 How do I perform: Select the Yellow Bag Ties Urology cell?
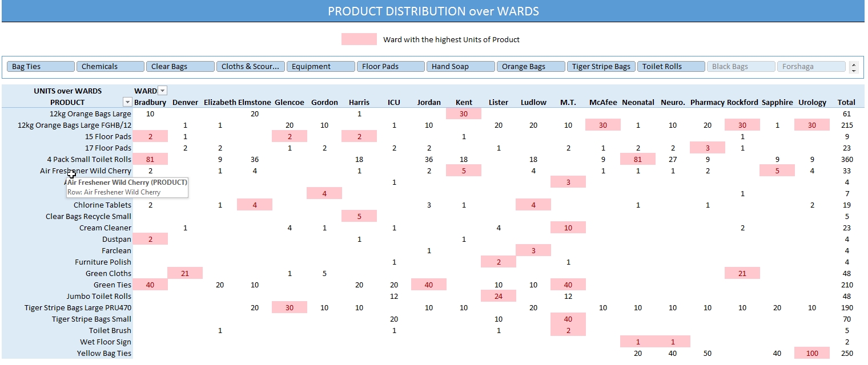[x=811, y=353]
